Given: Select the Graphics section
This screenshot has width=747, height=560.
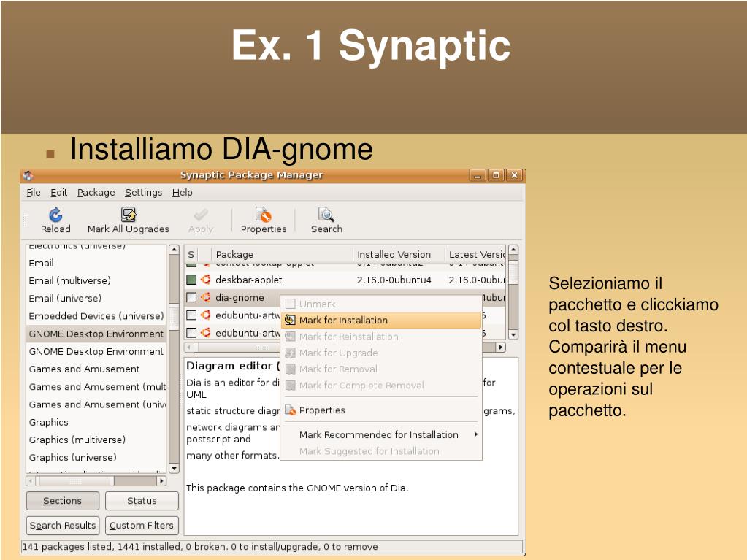Looking at the screenshot, I should tap(96, 422).
